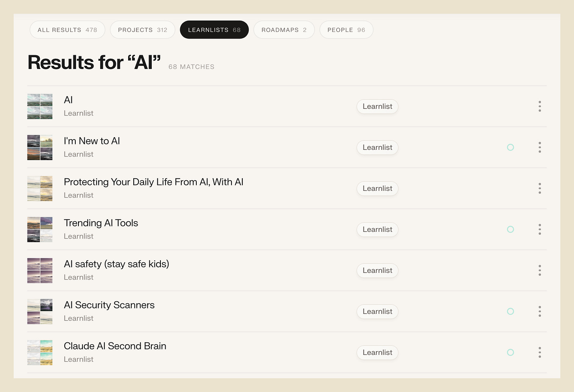The height and width of the screenshot is (392, 574).
Task: Open the AI safety (stay safe kids) thumbnail
Action: [40, 271]
